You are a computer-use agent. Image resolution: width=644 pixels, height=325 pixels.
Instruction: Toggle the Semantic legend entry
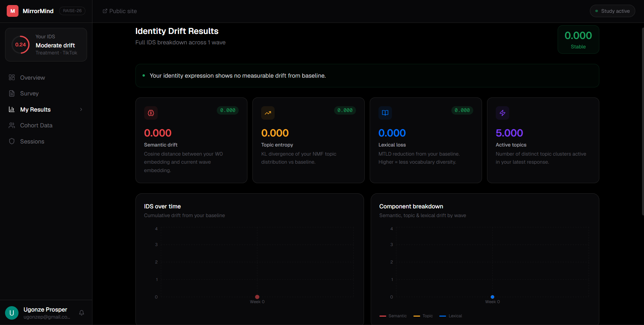[393, 316]
